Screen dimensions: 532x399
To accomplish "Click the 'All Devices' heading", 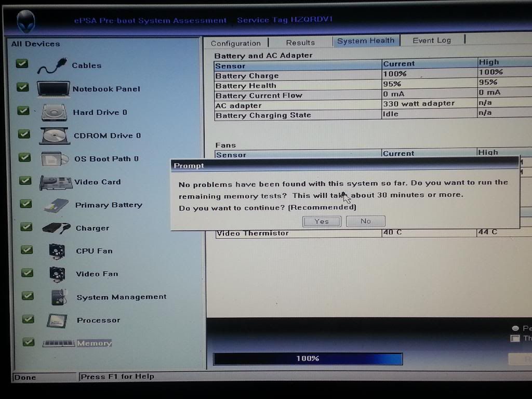I will tap(36, 44).
